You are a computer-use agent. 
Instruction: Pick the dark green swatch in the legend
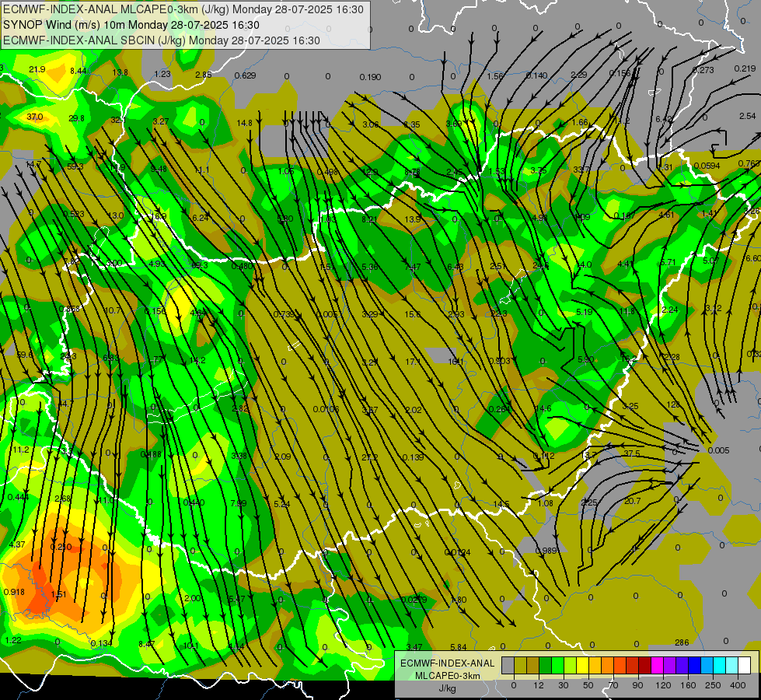click(x=545, y=665)
